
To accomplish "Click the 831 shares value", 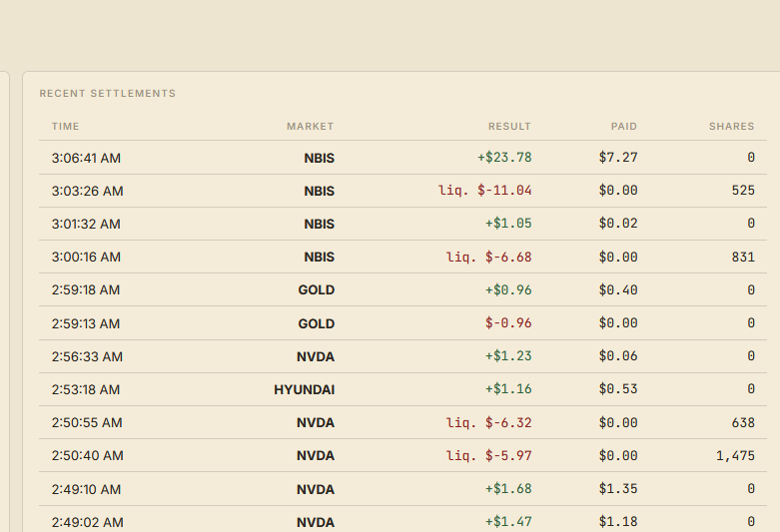I will point(743,258).
